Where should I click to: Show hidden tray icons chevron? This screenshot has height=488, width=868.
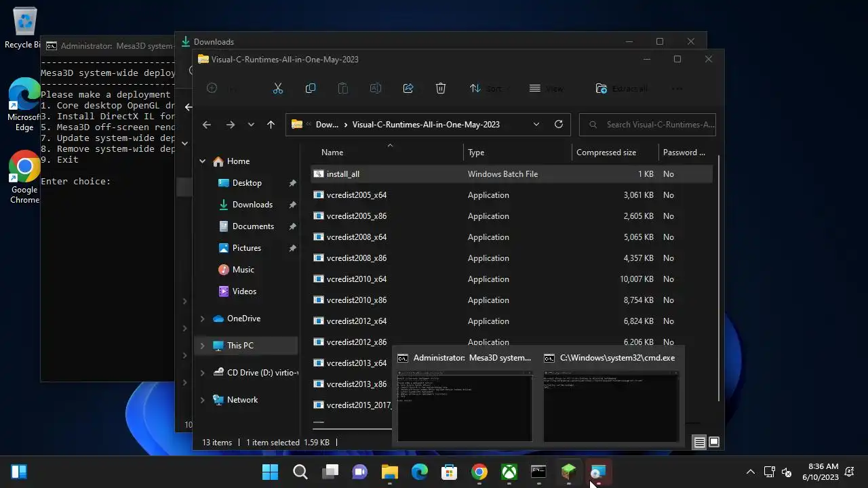point(750,472)
